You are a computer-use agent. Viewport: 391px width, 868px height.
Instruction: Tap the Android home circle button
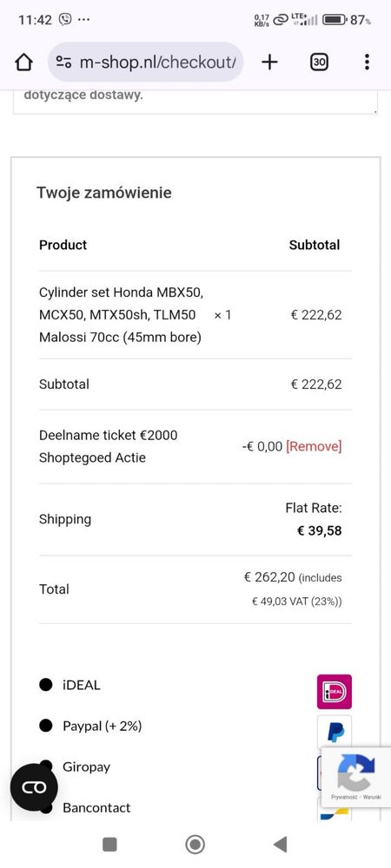tap(195, 845)
